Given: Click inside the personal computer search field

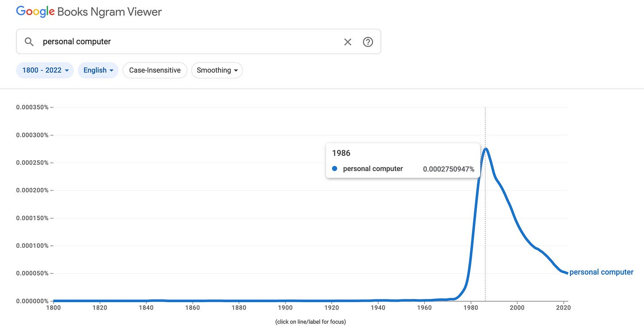Looking at the screenshot, I should coord(190,42).
